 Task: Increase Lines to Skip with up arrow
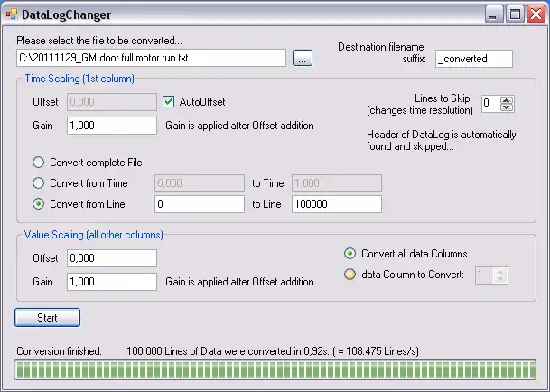tap(506, 100)
